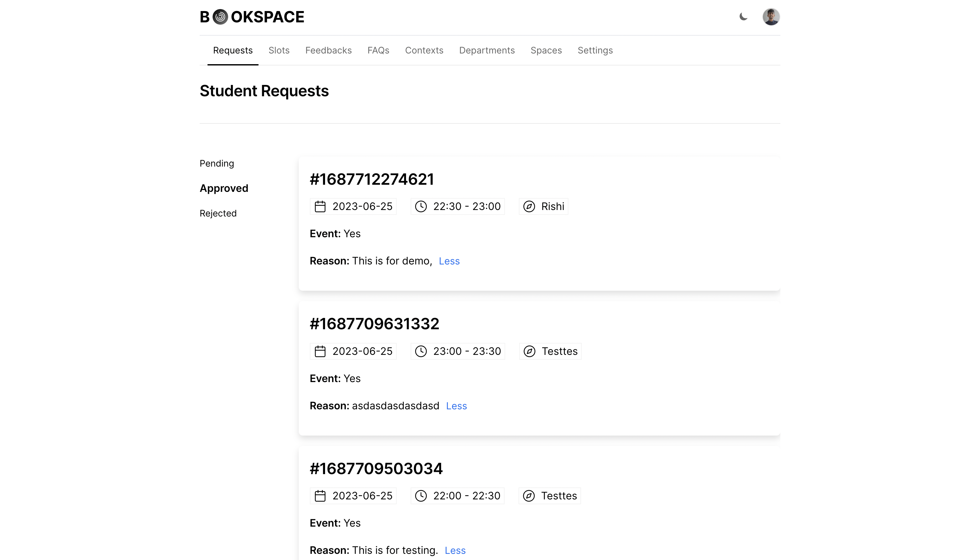Click 'Event: Yes' in request #1687712274621

335,234
